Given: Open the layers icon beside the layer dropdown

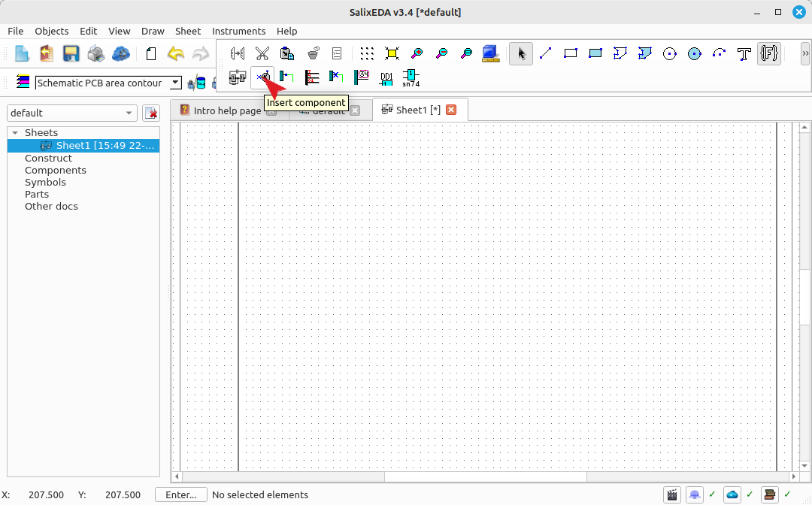Looking at the screenshot, I should pos(23,82).
